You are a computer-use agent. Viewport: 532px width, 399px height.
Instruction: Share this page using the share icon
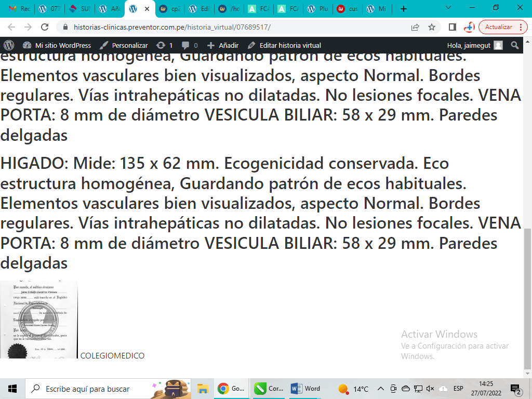point(415,27)
